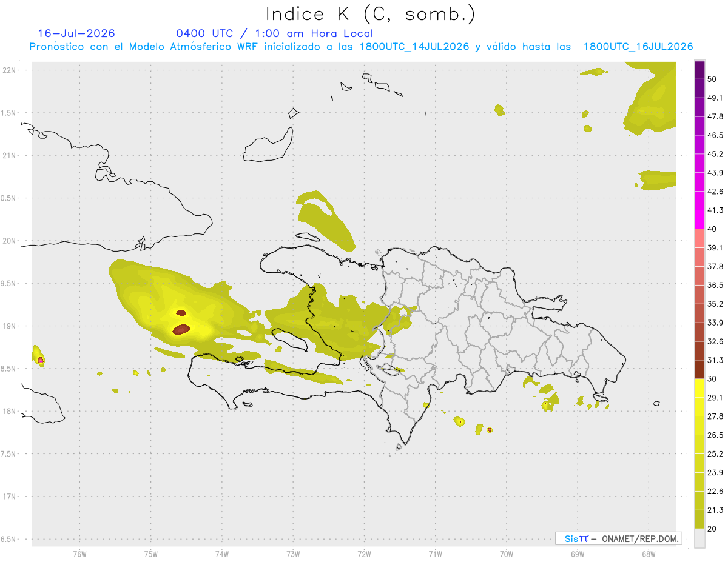This screenshot has width=728, height=562.
Task: Click the legend value "47.8"
Action: point(715,116)
